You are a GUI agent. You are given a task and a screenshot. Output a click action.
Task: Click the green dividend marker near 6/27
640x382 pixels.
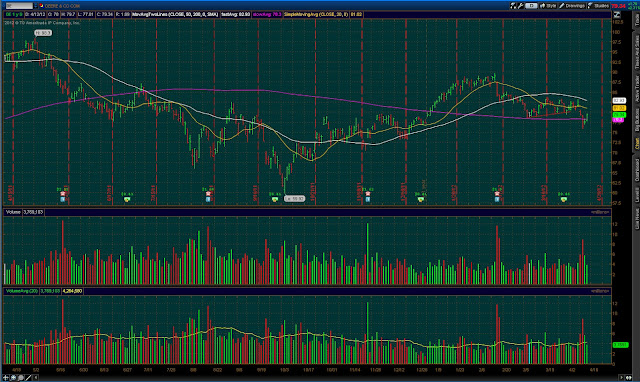[127, 199]
